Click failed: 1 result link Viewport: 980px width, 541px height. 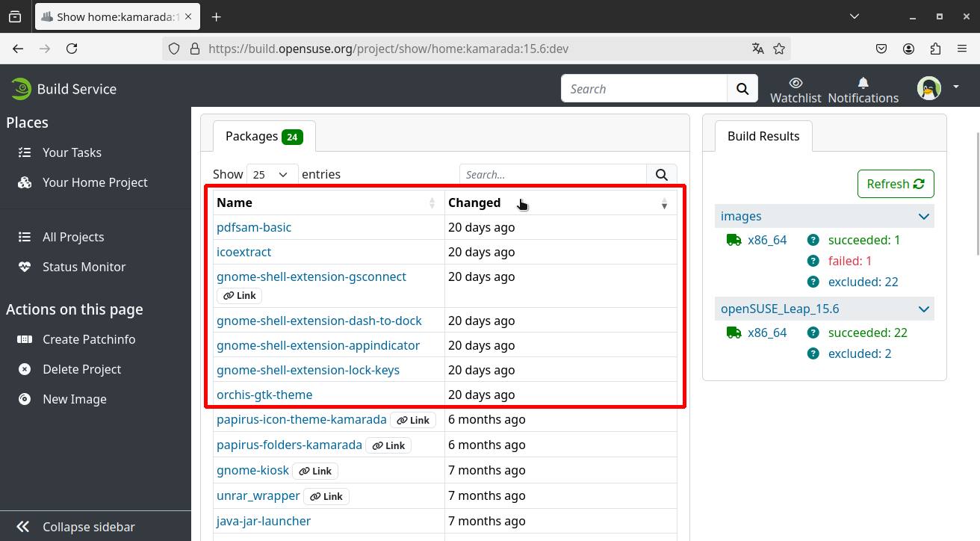pos(850,261)
